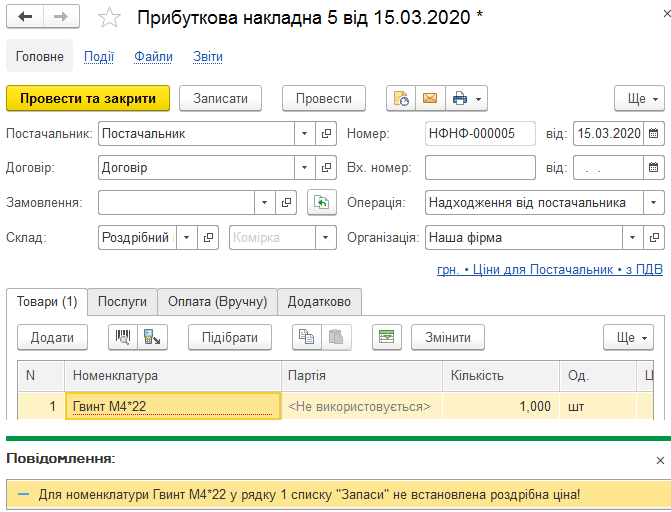The height and width of the screenshot is (512, 671).
Task: Expand the Операція dropdown
Action: (x=653, y=202)
